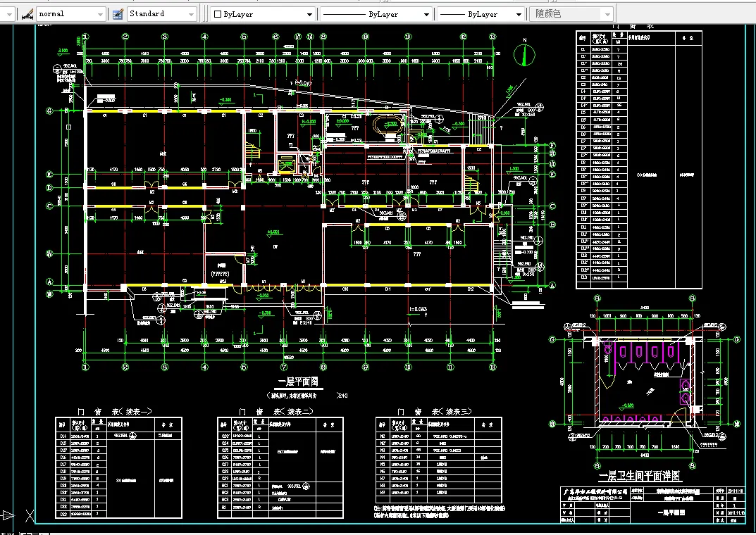Click the table style icon
The width and height of the screenshot is (756, 535).
(118, 14)
